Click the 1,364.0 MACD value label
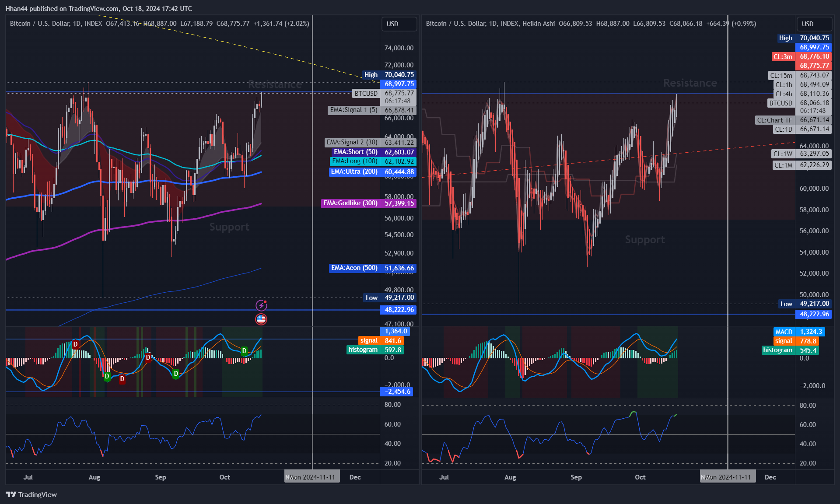840x504 pixels. (x=395, y=332)
